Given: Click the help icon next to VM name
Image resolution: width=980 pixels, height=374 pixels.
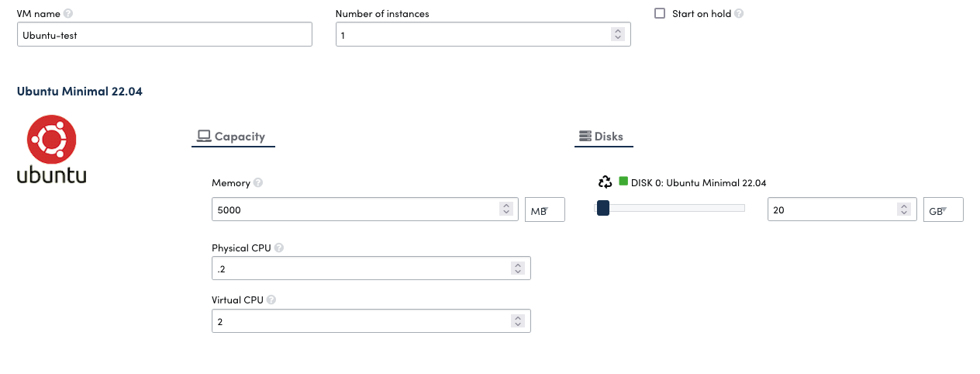Looking at the screenshot, I should [x=68, y=14].
